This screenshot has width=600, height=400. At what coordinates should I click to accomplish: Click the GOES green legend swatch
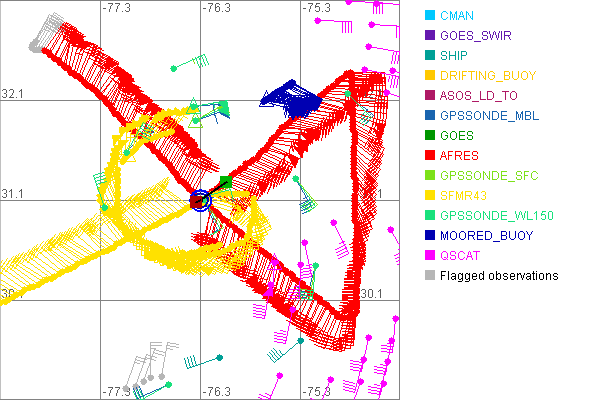click(x=430, y=136)
